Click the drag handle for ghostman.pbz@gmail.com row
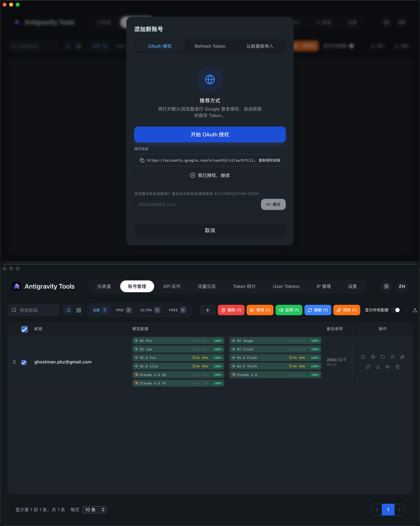The width and height of the screenshot is (420, 526). pyautogui.click(x=14, y=362)
